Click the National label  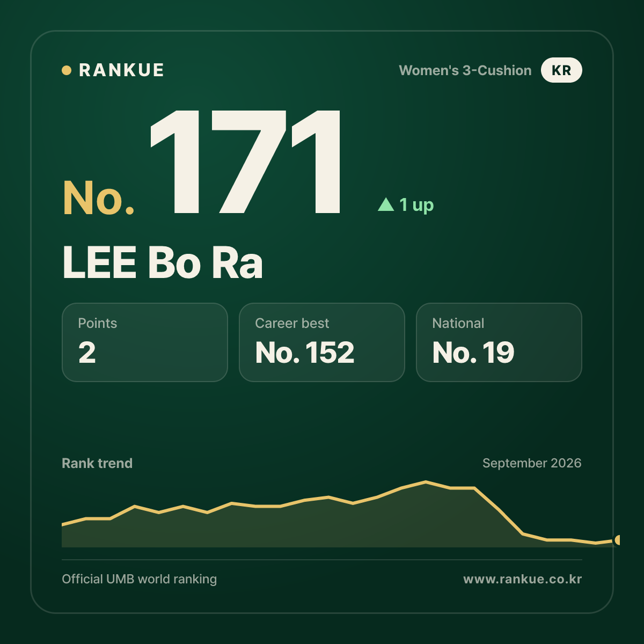[458, 323]
